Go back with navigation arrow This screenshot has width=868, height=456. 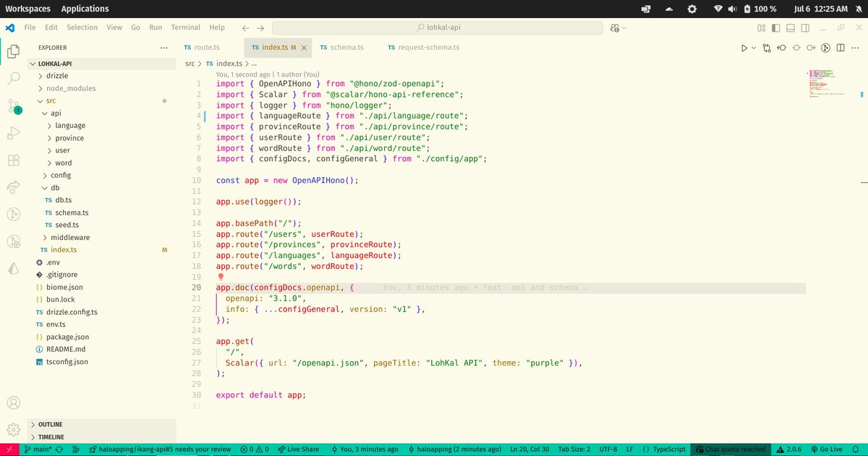click(246, 27)
